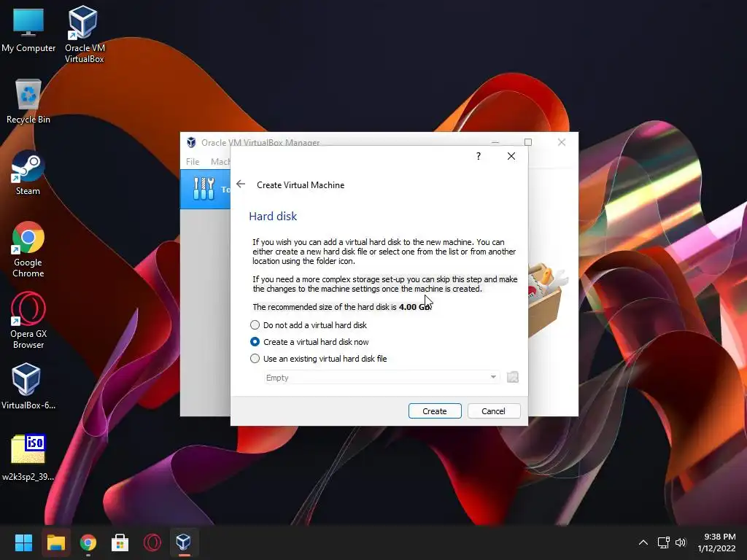Image resolution: width=747 pixels, height=560 pixels.
Task: Click the 4.00 GB recommended size text
Action: pyautogui.click(x=414, y=307)
